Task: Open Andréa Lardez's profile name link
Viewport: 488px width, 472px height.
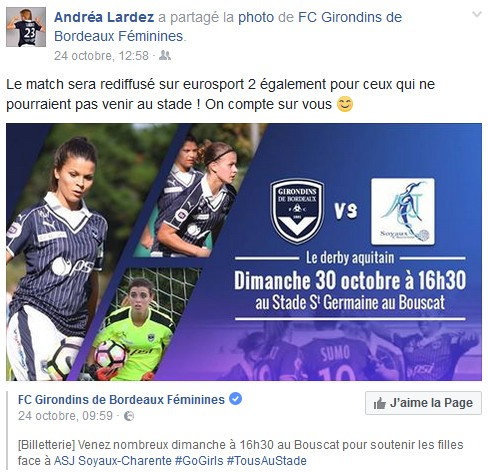Action: coord(104,17)
